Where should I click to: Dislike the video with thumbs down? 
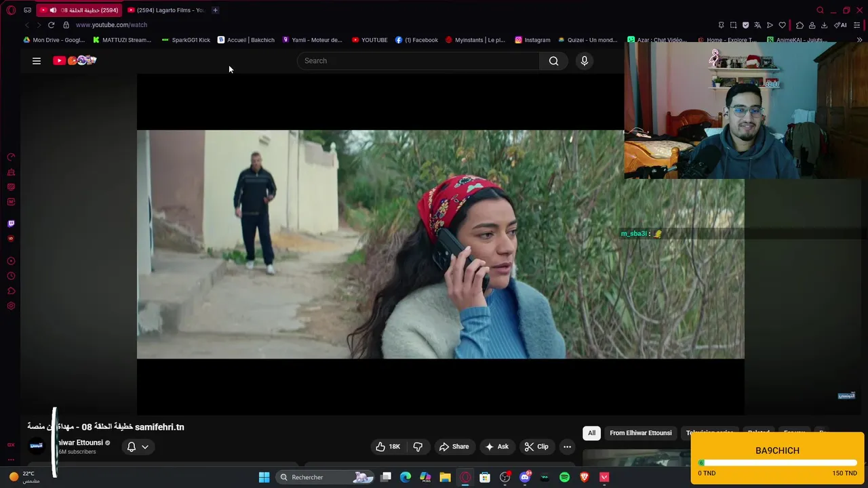click(418, 447)
